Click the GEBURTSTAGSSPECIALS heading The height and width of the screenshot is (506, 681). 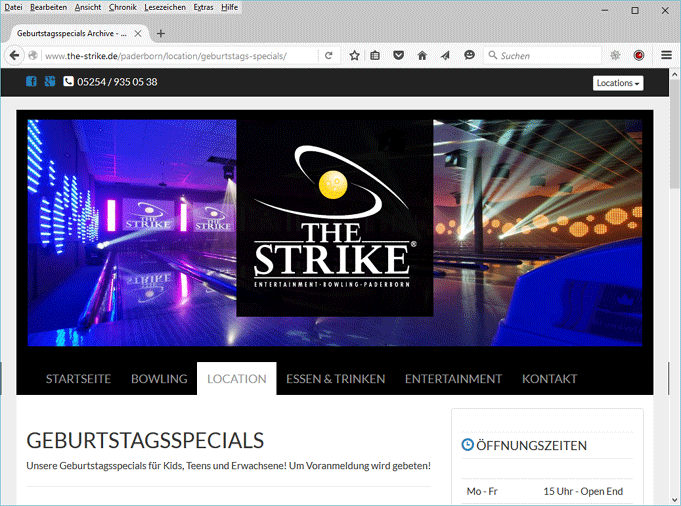coord(145,440)
